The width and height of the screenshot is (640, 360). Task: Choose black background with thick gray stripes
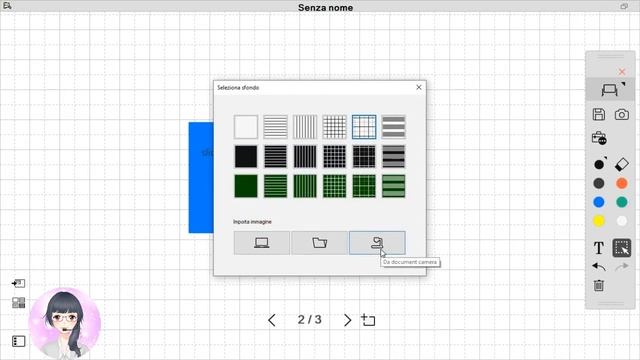click(x=393, y=156)
